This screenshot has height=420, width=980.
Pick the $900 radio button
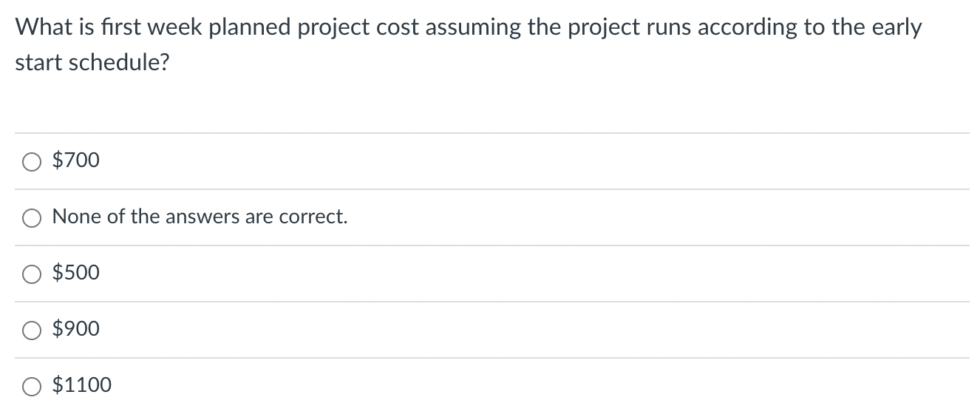pyautogui.click(x=31, y=330)
